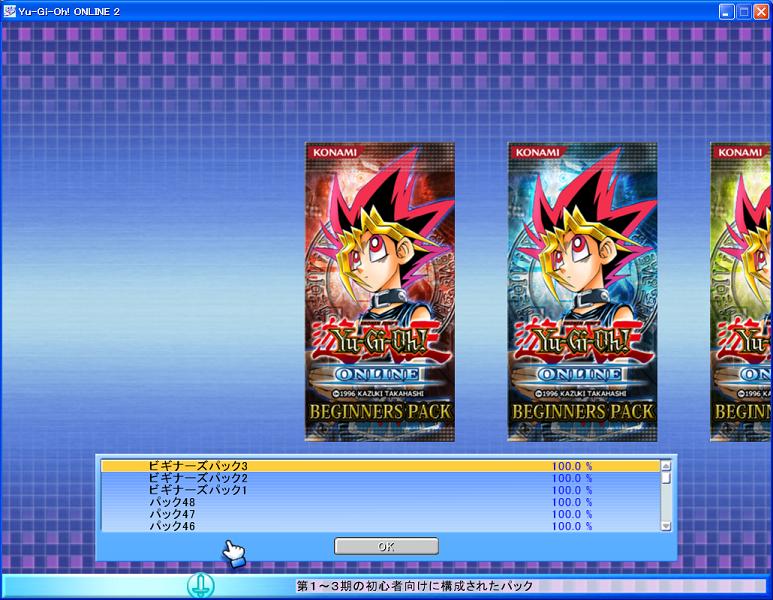Viewport: 773px width, 600px height.
Task: Maximize the Yu-Gi-Oh! ONLINE 2 window
Action: tap(744, 12)
